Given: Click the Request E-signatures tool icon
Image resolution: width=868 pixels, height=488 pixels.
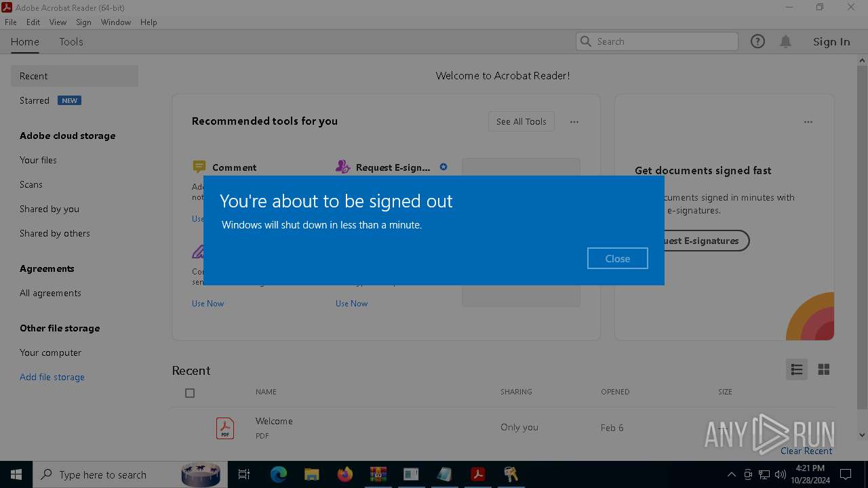Looking at the screenshot, I should point(342,167).
